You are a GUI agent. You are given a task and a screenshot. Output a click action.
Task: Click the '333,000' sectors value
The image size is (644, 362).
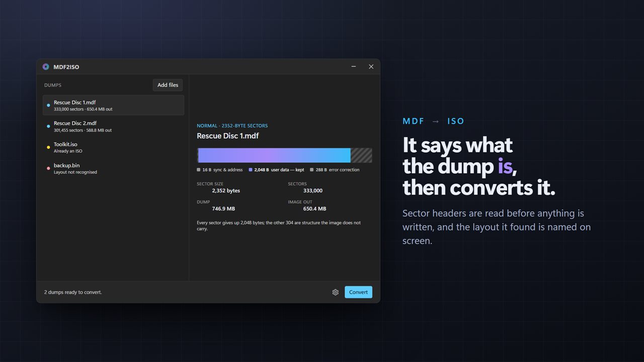click(313, 191)
